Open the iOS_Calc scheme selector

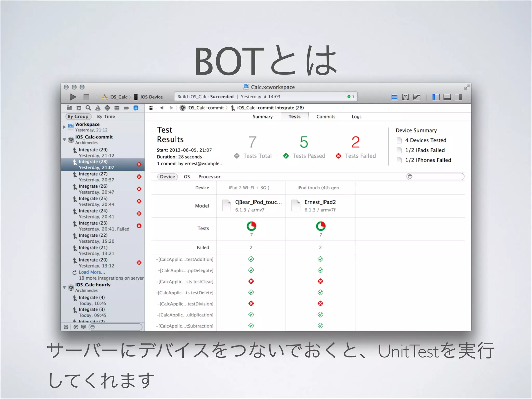click(115, 97)
